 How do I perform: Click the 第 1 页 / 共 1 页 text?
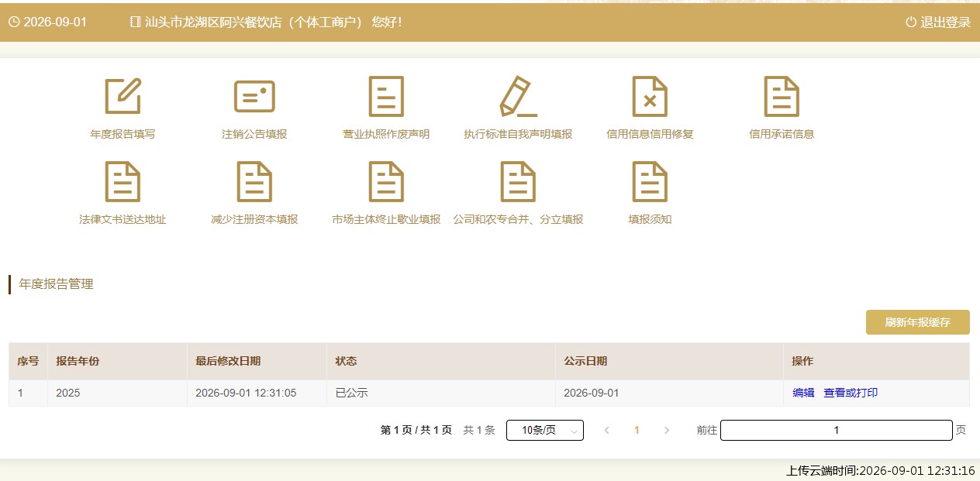click(416, 430)
